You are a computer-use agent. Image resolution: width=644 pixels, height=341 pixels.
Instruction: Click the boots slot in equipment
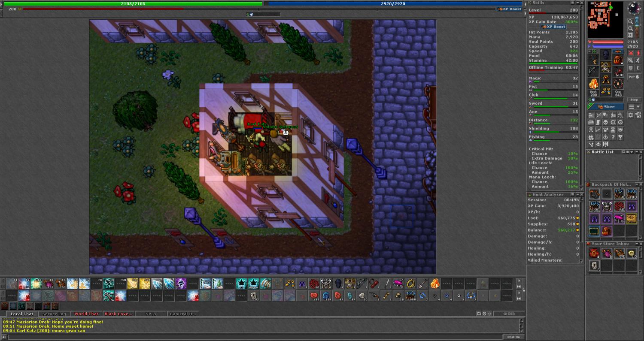[606, 91]
